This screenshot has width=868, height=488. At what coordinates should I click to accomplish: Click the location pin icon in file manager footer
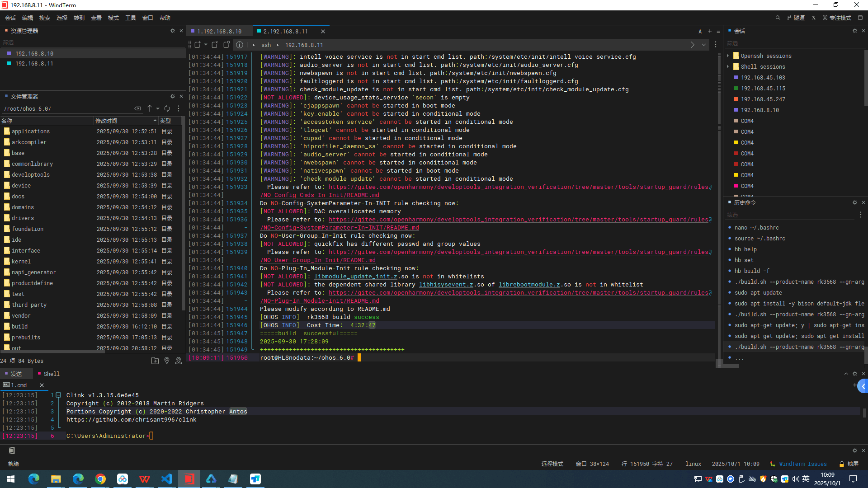tap(167, 361)
